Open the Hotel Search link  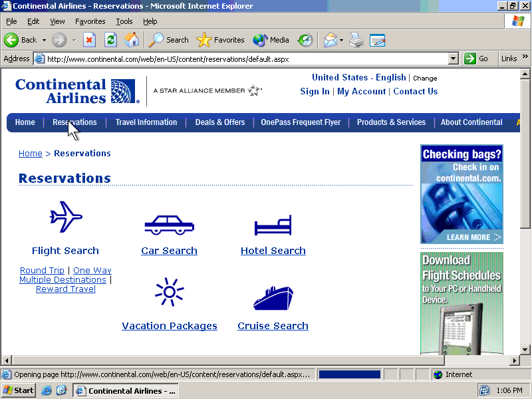273,251
